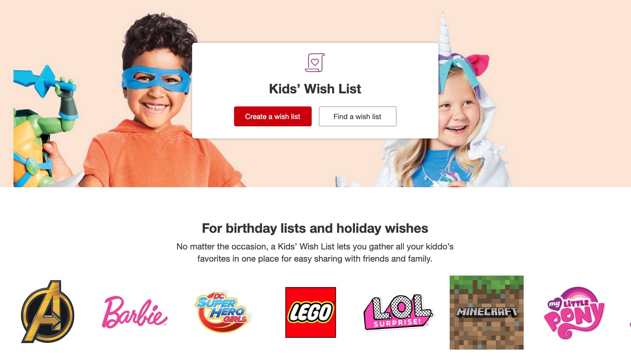Click the My Little Pony logo
The height and width of the screenshot is (364, 631).
[x=574, y=313]
